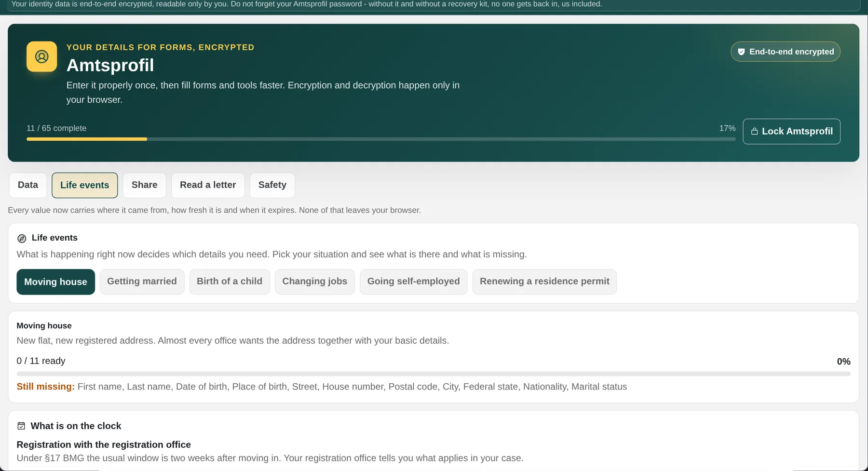Select the Birth of a child situation

tap(230, 282)
